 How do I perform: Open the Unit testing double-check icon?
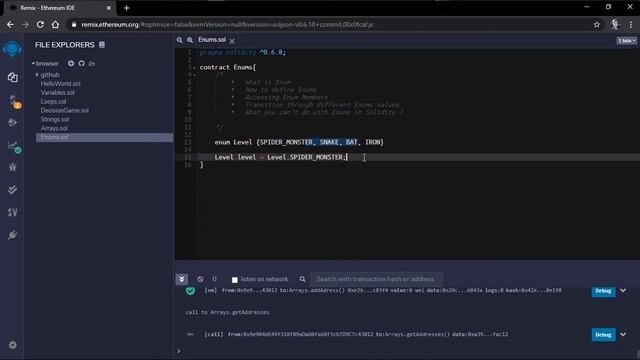pos(13,190)
